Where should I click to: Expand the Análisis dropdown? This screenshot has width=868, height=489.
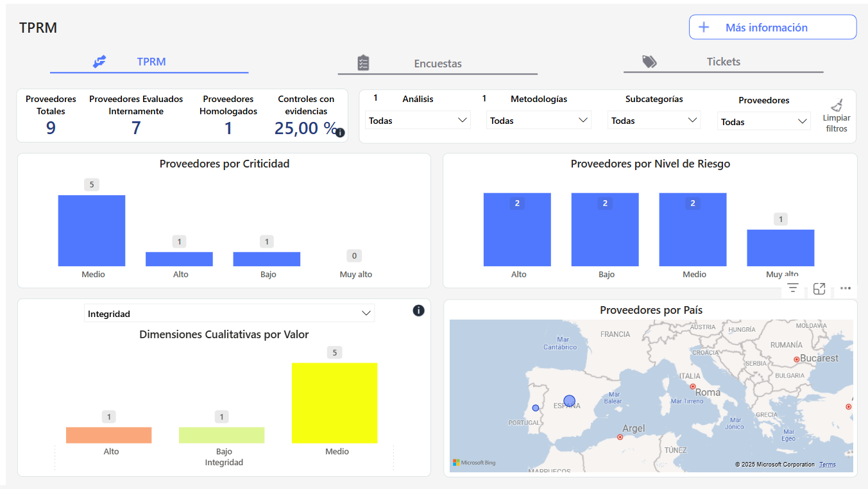pyautogui.click(x=418, y=121)
